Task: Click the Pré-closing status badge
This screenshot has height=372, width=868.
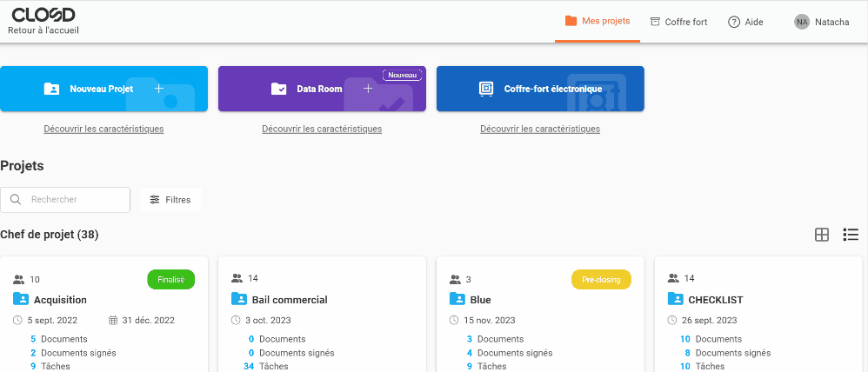Action: 601,279
